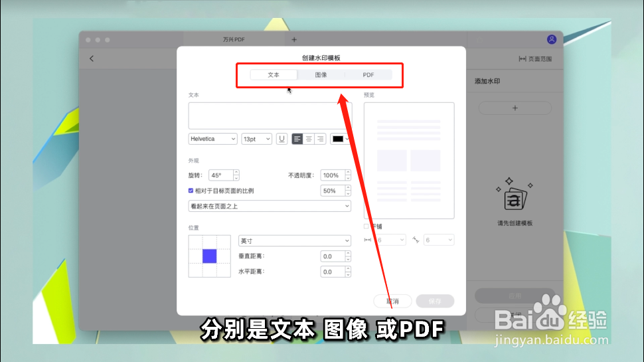The width and height of the screenshot is (644, 362).
Task: Click the 垂直距离 value field
Action: (x=332, y=256)
